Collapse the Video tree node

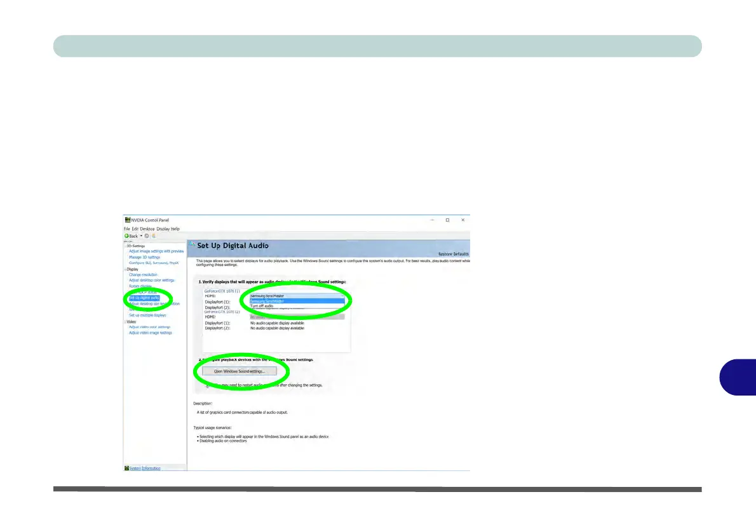[x=125, y=321]
